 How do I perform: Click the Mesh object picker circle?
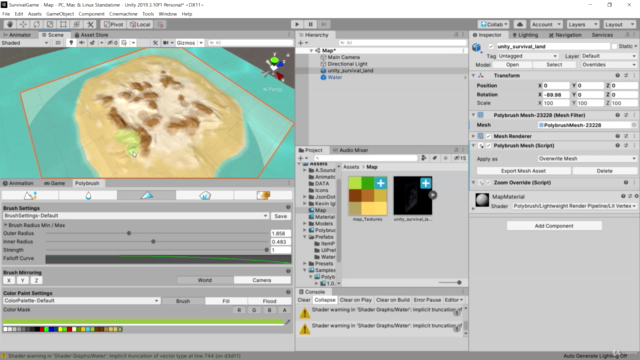pyautogui.click(x=634, y=125)
